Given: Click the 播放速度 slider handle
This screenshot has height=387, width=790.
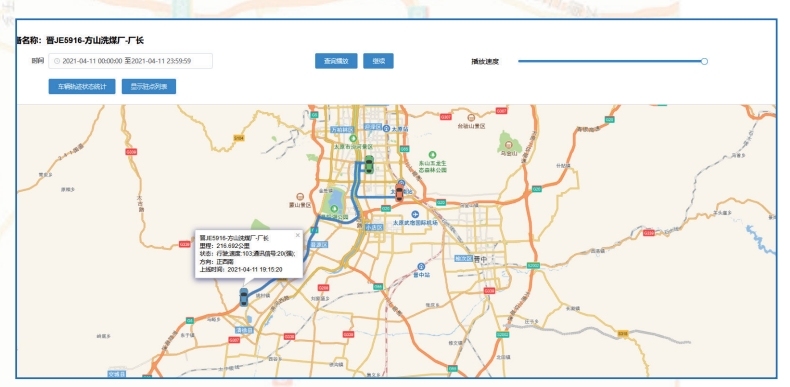Looking at the screenshot, I should [x=704, y=61].
